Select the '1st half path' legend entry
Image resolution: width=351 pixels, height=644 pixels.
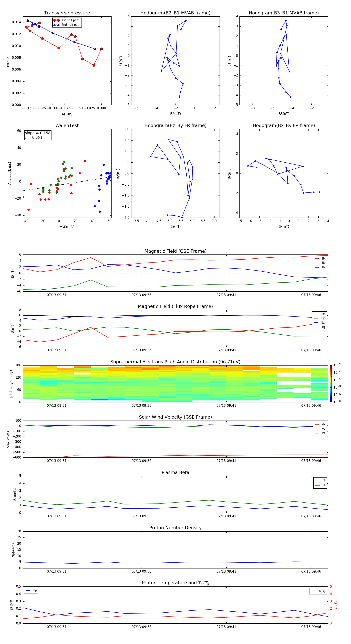(x=67, y=20)
